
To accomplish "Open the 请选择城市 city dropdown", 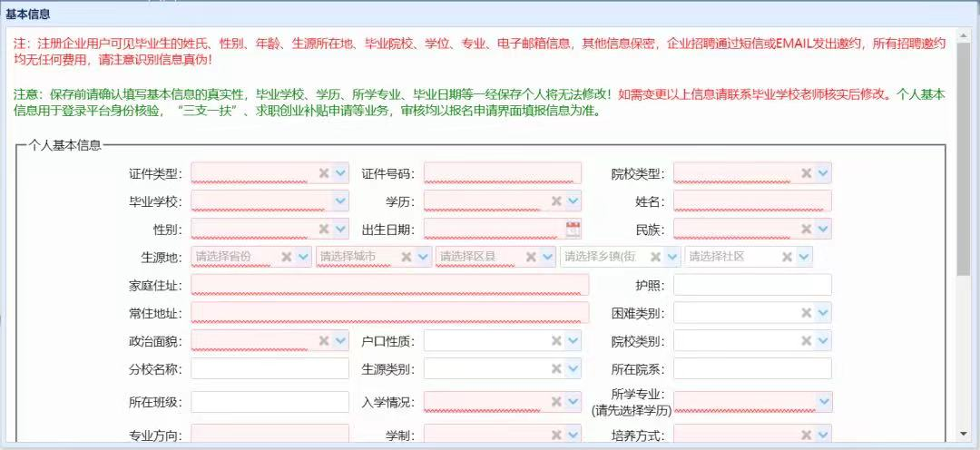I will pyautogui.click(x=423, y=256).
